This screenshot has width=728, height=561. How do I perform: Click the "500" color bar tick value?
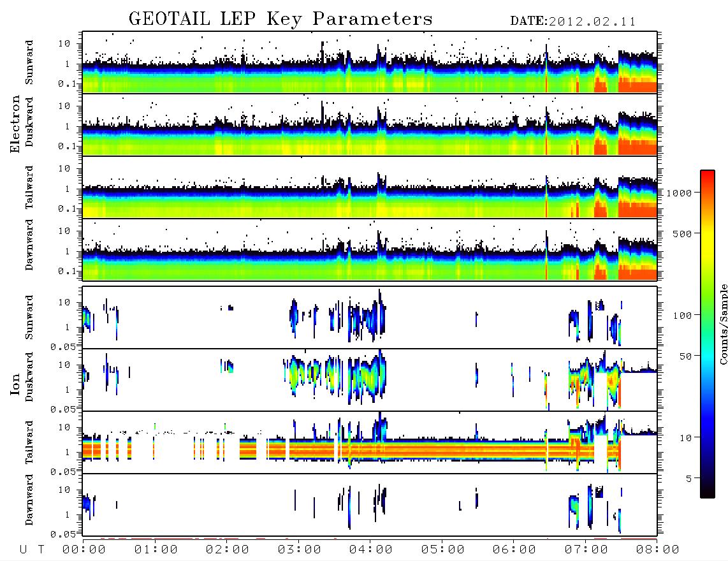click(x=682, y=233)
